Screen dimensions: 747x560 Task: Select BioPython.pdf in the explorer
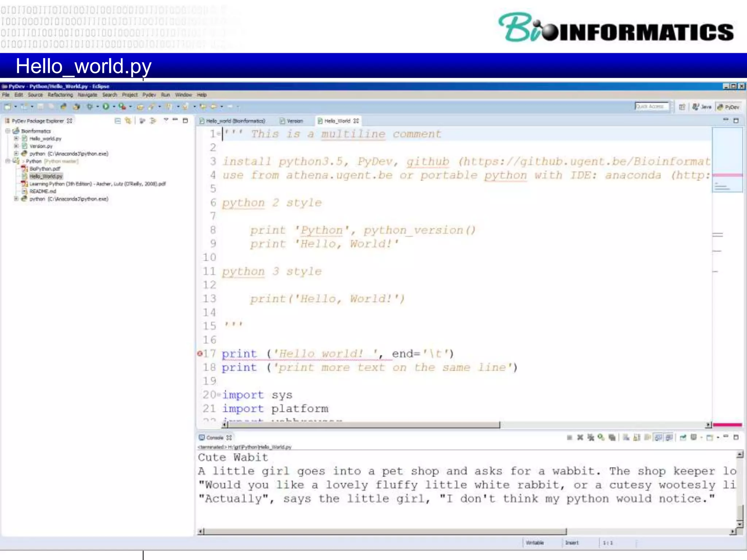tap(44, 168)
